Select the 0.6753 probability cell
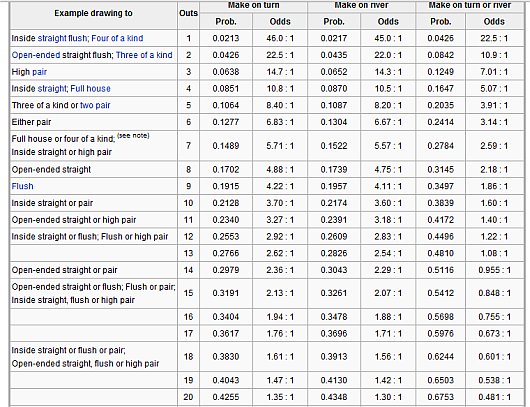Image resolution: width=530 pixels, height=407 pixels. tap(440, 397)
